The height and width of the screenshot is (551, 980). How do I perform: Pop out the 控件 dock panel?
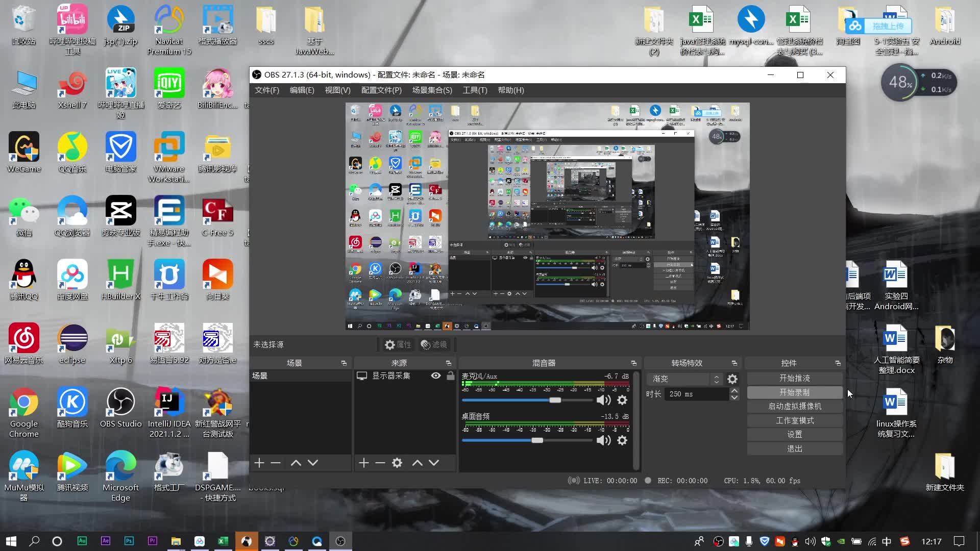838,363
